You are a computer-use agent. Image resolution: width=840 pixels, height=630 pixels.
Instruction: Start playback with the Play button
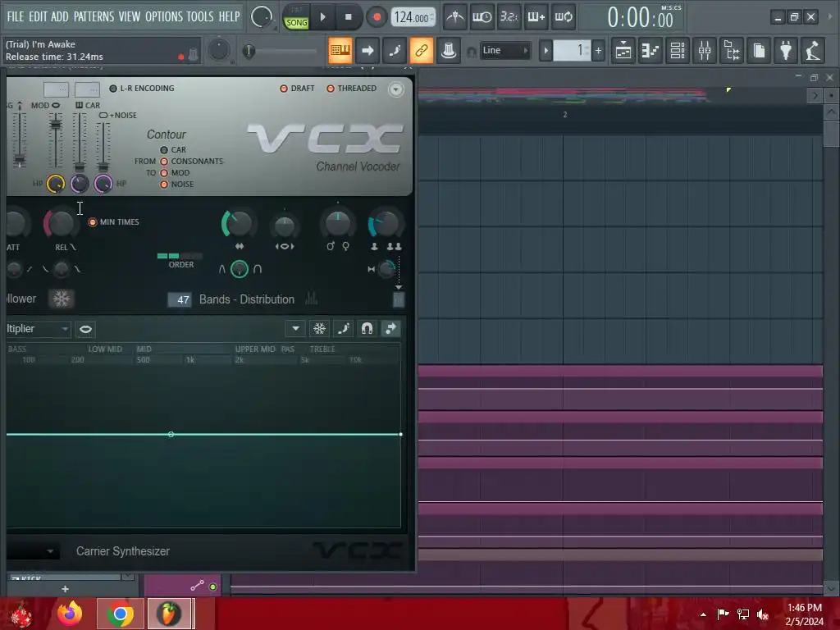click(323, 17)
